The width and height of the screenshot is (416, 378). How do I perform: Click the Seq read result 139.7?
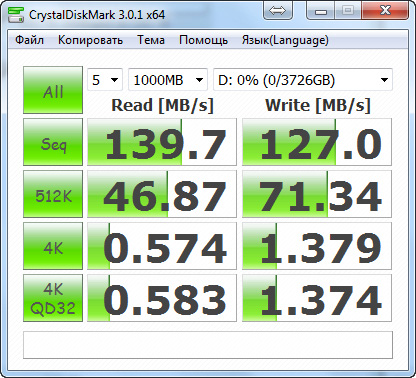click(x=162, y=142)
